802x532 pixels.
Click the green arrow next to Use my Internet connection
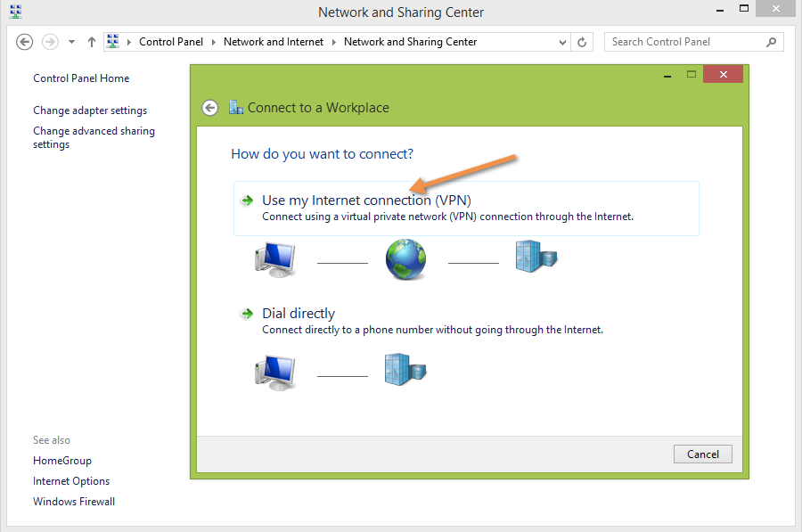tap(247, 201)
